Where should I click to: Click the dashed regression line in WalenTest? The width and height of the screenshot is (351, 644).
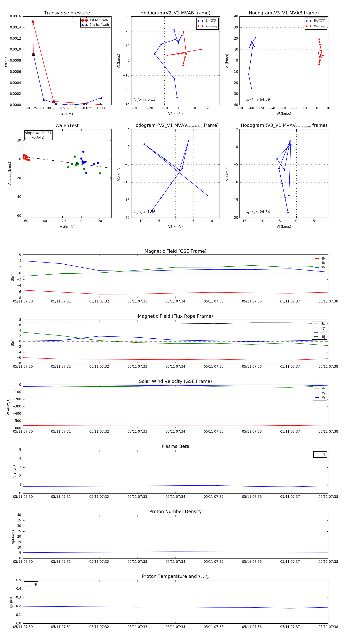coord(67,162)
